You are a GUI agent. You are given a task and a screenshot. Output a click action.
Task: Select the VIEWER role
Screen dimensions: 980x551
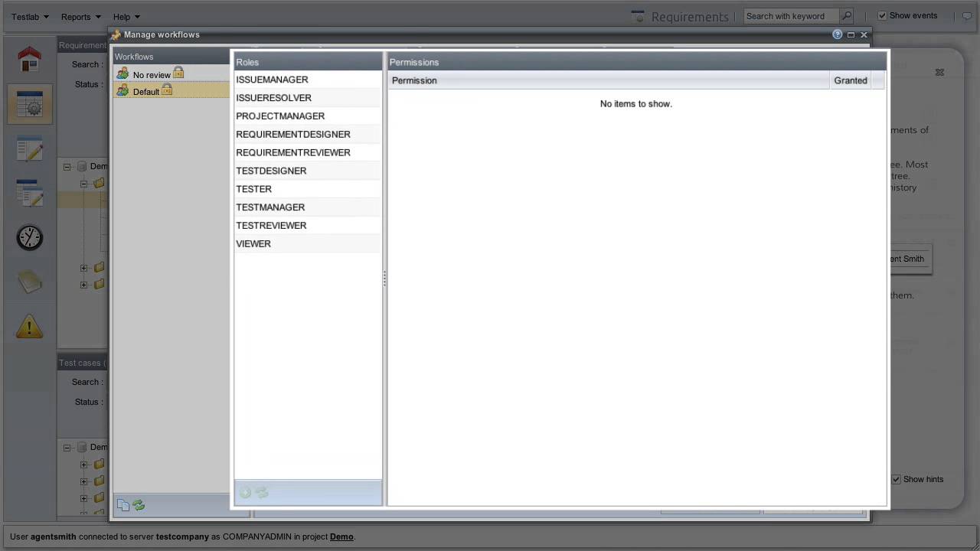click(x=308, y=244)
